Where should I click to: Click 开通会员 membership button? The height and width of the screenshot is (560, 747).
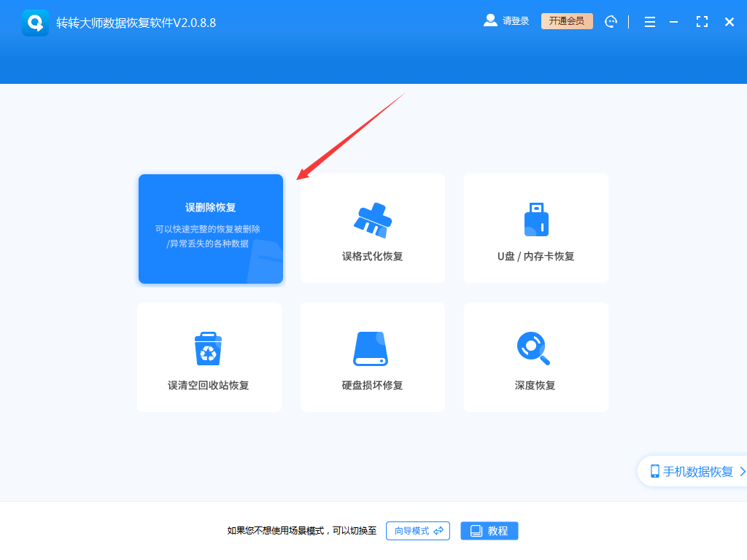[567, 21]
